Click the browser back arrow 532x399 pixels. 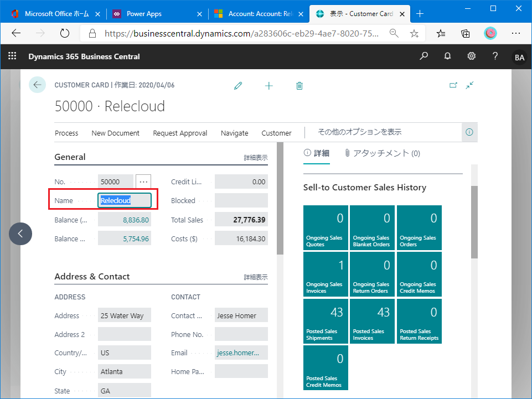click(16, 33)
